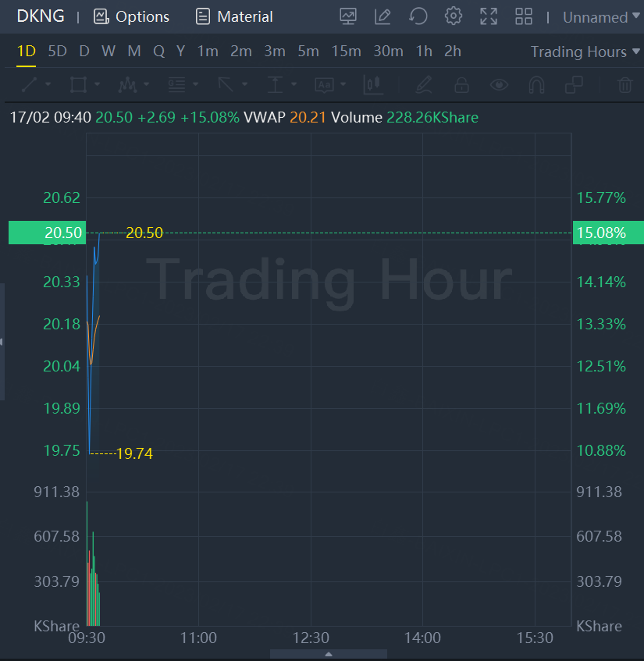Image resolution: width=644 pixels, height=661 pixels.
Task: Enter fullscreen with the expand arrows icon
Action: coord(489,17)
